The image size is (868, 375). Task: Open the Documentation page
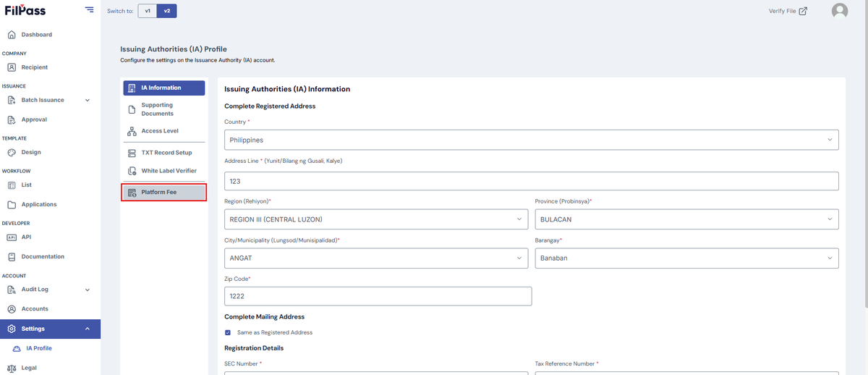[43, 256]
